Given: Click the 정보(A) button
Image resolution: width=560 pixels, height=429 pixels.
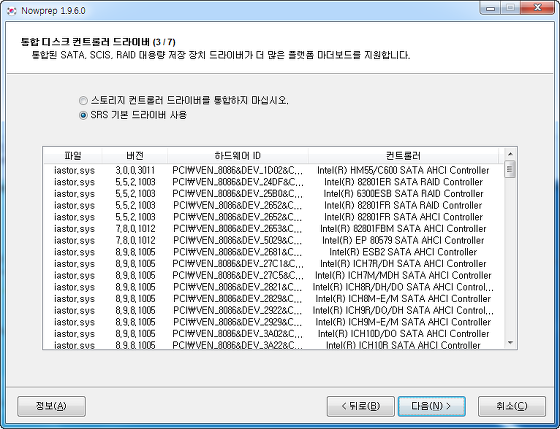Looking at the screenshot, I should [x=51, y=406].
